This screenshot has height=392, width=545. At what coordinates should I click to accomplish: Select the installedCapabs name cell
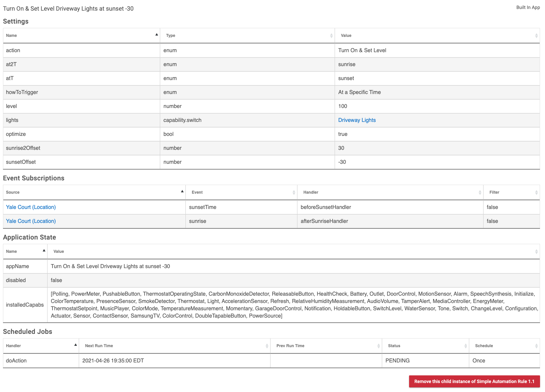25,305
